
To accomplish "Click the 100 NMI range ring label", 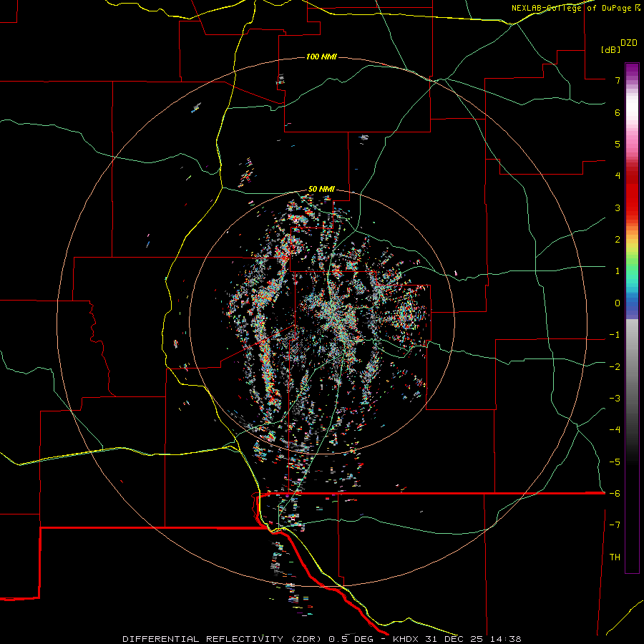I will point(321,57).
